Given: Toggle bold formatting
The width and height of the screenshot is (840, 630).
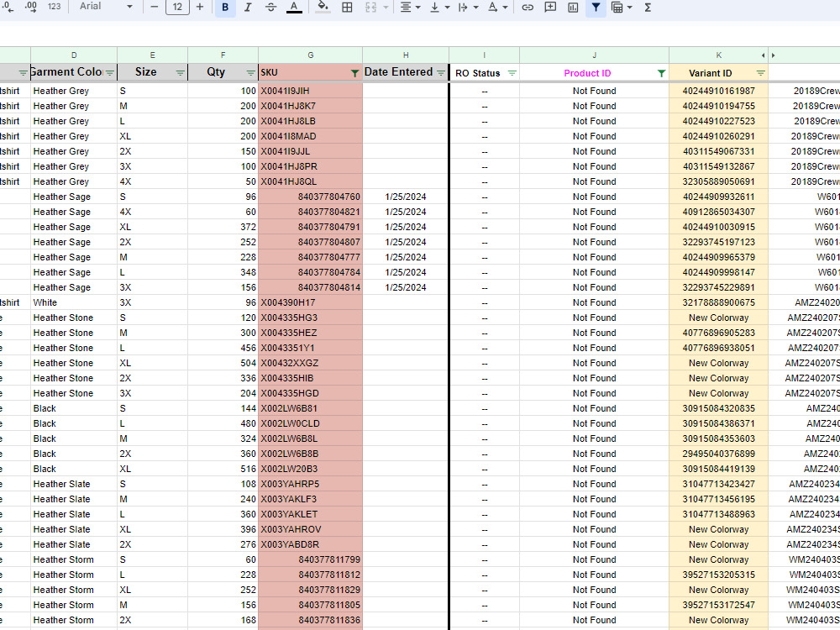Looking at the screenshot, I should click(x=225, y=8).
